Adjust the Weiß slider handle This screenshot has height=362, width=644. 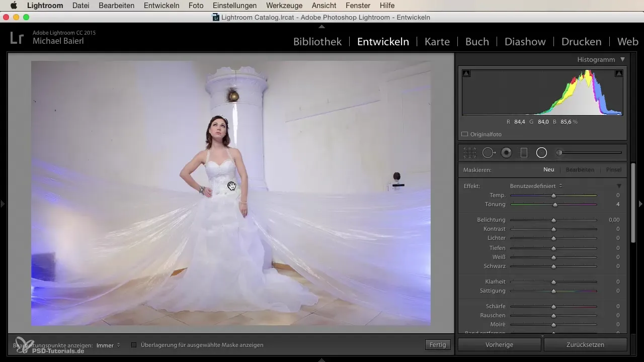553,257
